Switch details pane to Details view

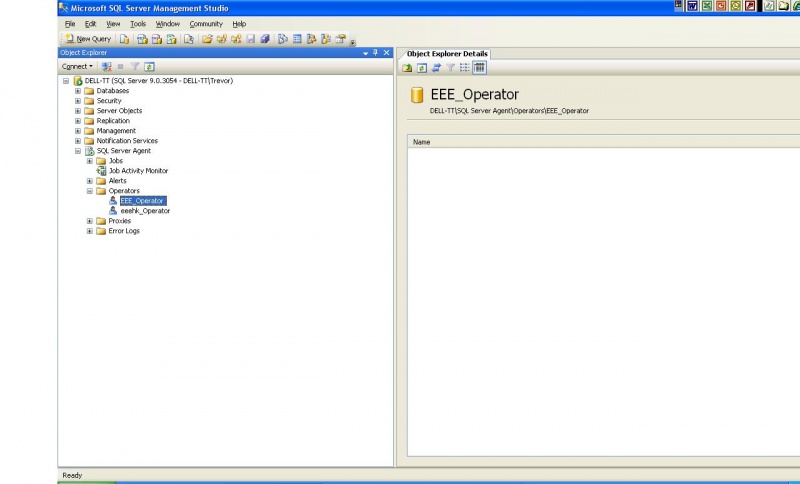click(x=479, y=68)
